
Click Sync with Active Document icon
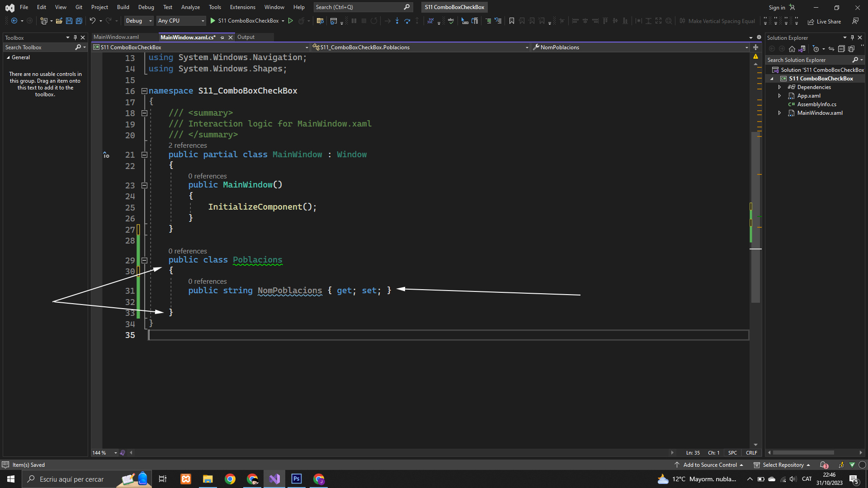[831, 49]
